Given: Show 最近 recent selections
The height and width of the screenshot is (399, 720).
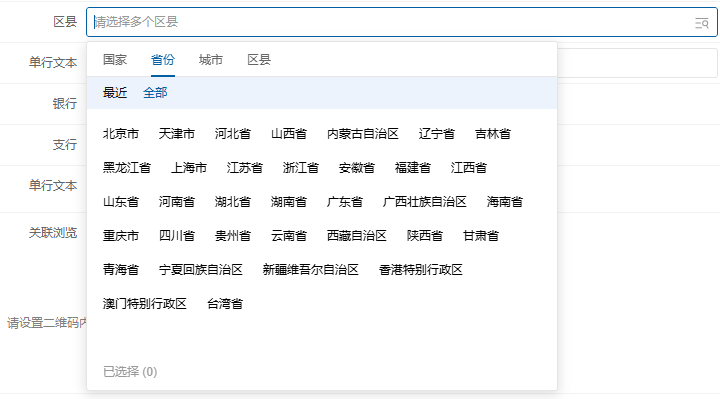Looking at the screenshot, I should point(115,93).
